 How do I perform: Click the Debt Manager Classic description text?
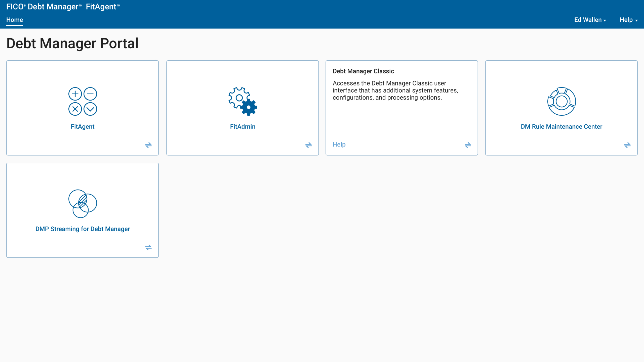click(395, 90)
